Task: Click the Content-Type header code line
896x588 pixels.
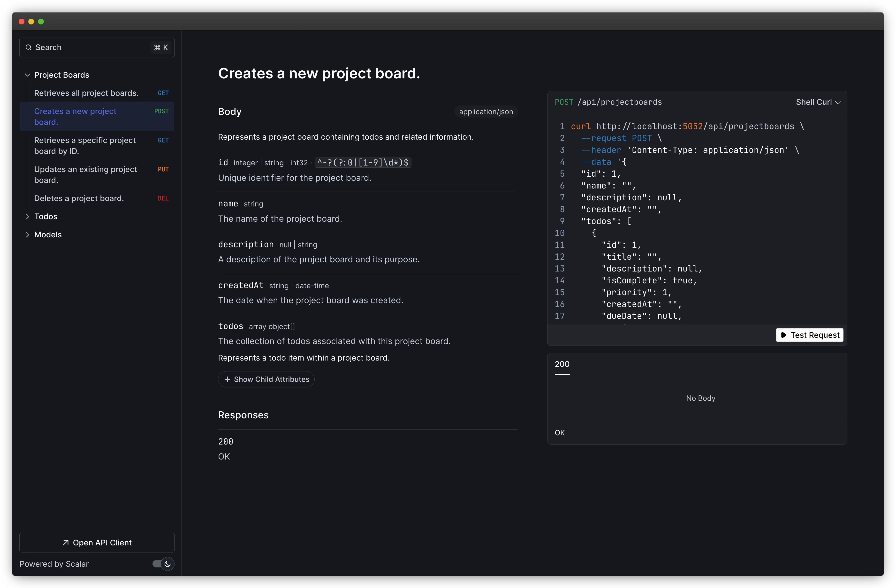Action: (x=690, y=150)
